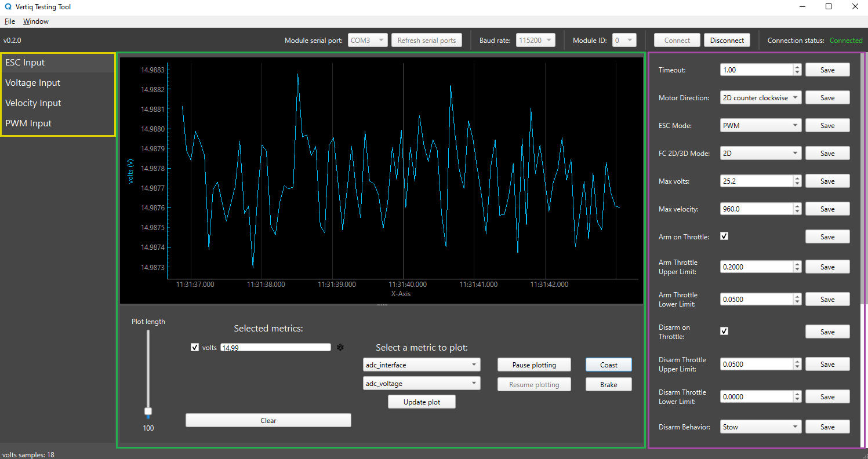Click the Plot length slider handle
The width and height of the screenshot is (868, 459).
(x=148, y=411)
